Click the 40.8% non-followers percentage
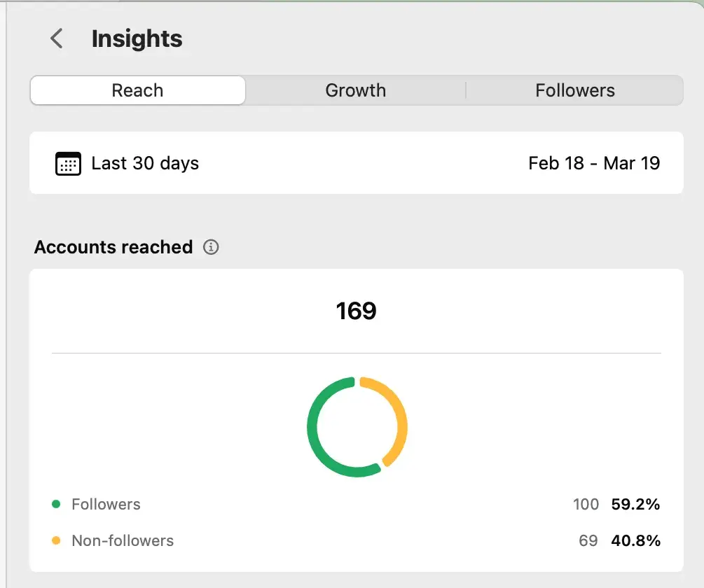The width and height of the screenshot is (704, 588). [635, 540]
